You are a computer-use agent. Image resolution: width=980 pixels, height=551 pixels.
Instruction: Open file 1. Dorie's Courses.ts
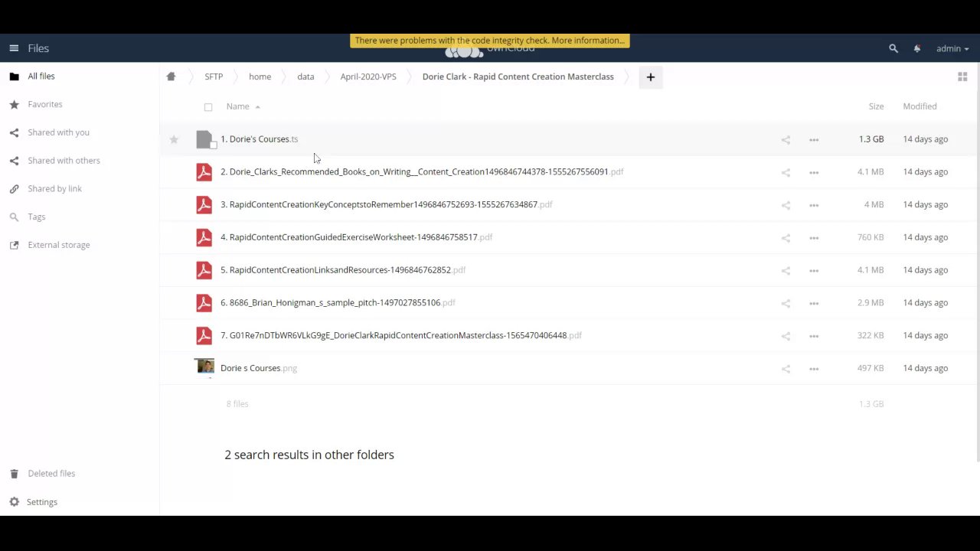coord(259,139)
